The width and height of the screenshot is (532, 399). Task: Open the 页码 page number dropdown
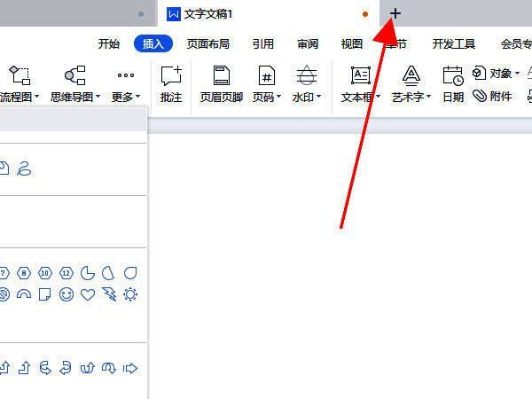pos(266,97)
